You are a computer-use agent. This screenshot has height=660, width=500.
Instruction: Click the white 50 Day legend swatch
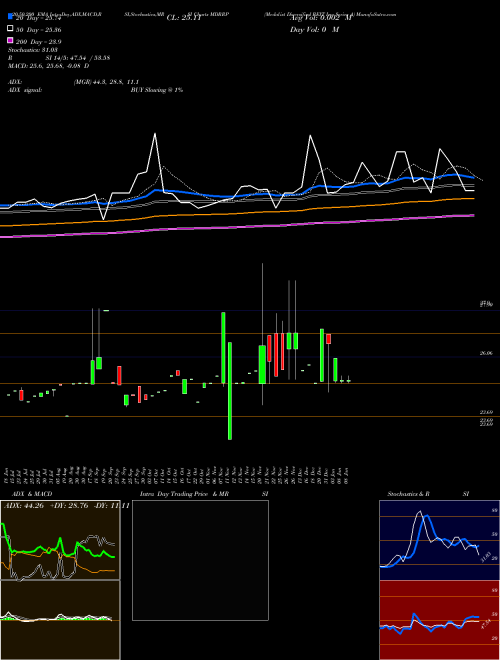tap(10, 29)
